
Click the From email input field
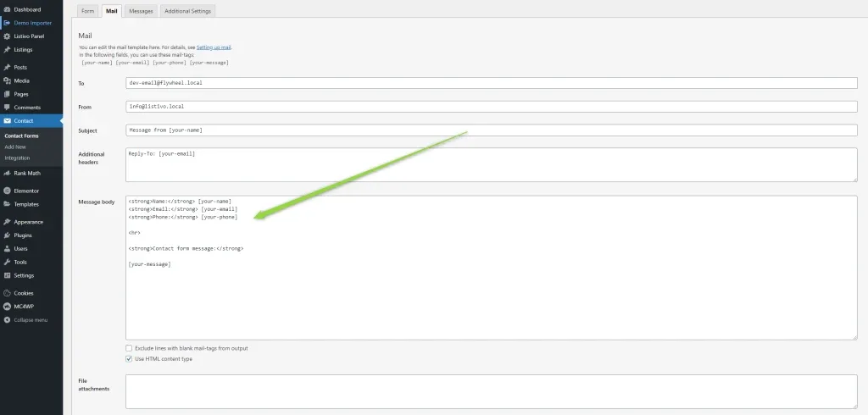(492, 106)
